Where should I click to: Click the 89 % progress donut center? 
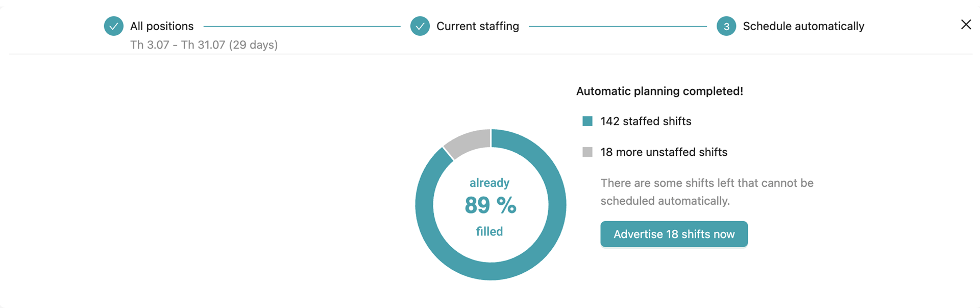click(489, 206)
